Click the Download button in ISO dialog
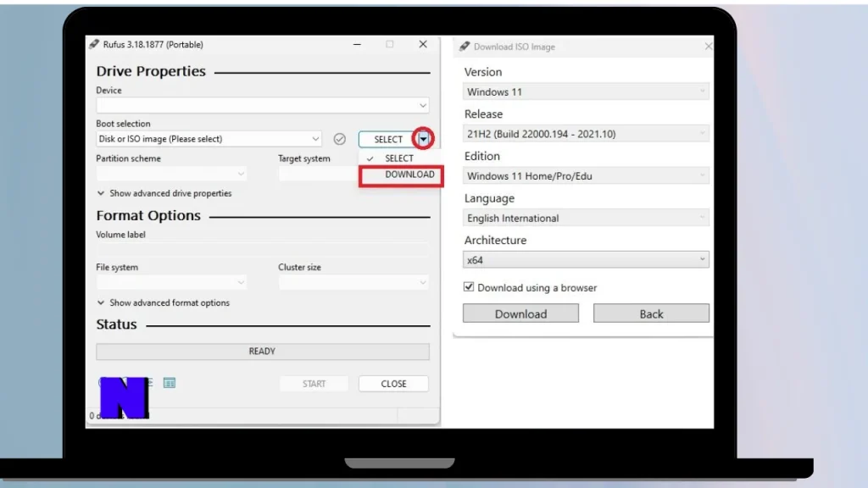Image resolution: width=868 pixels, height=488 pixels. pyautogui.click(x=520, y=313)
